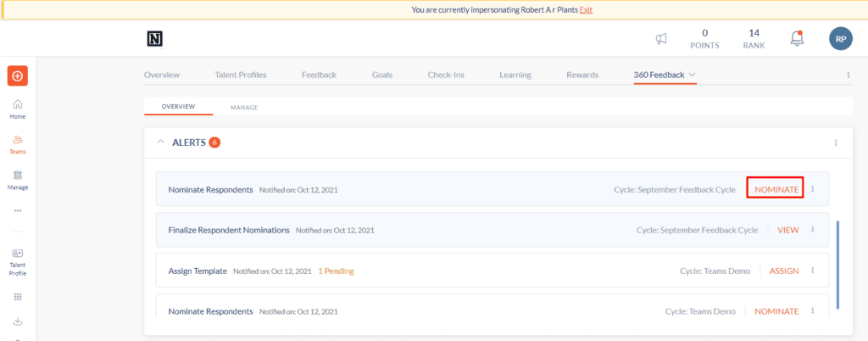
Task: Switch to the Feedback tab
Action: pos(319,75)
